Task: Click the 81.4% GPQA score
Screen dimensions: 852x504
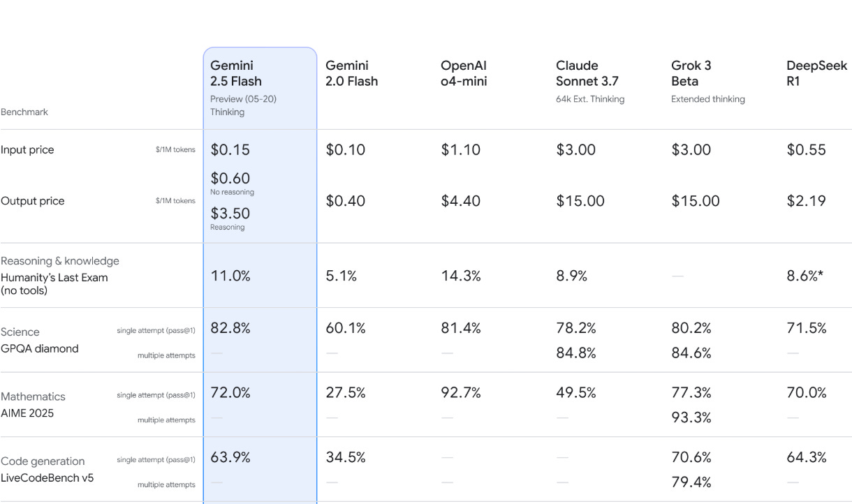Action: pyautogui.click(x=461, y=328)
